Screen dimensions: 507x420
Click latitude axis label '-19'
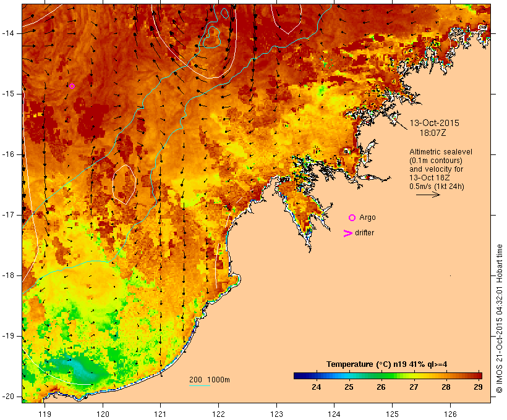pyautogui.click(x=7, y=336)
